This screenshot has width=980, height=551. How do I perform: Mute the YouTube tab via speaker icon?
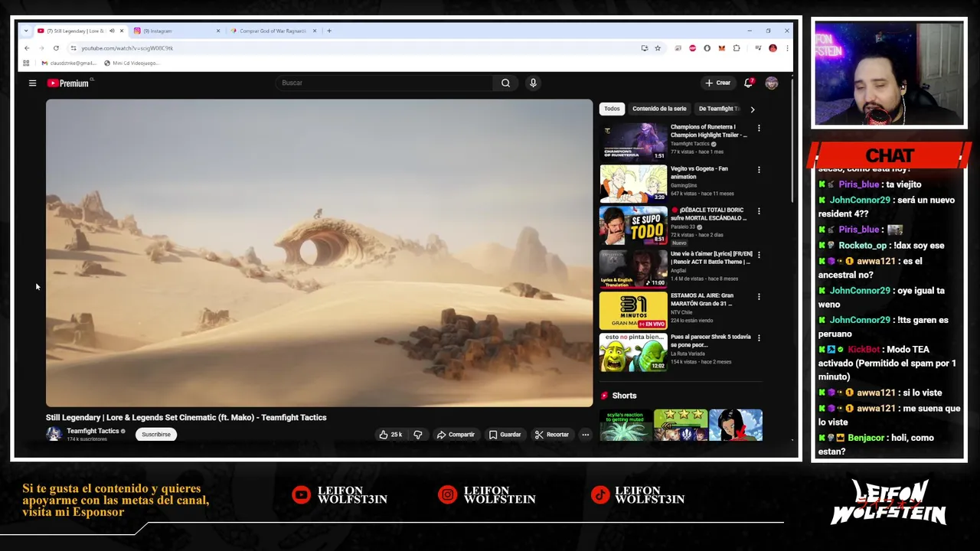tap(112, 31)
